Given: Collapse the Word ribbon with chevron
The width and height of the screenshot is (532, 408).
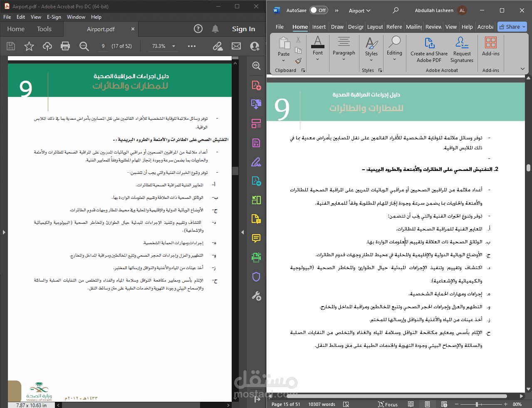Looking at the screenshot, I should tap(522, 69).
